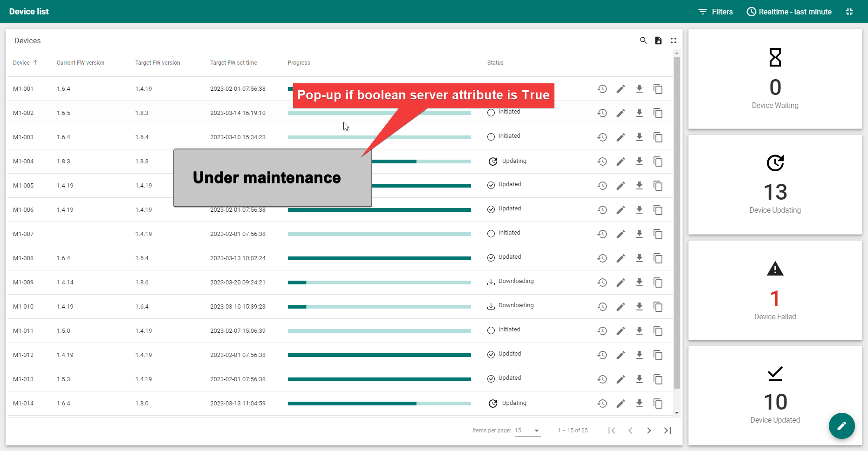
Task: Open the items per page dropdown
Action: [x=527, y=431]
